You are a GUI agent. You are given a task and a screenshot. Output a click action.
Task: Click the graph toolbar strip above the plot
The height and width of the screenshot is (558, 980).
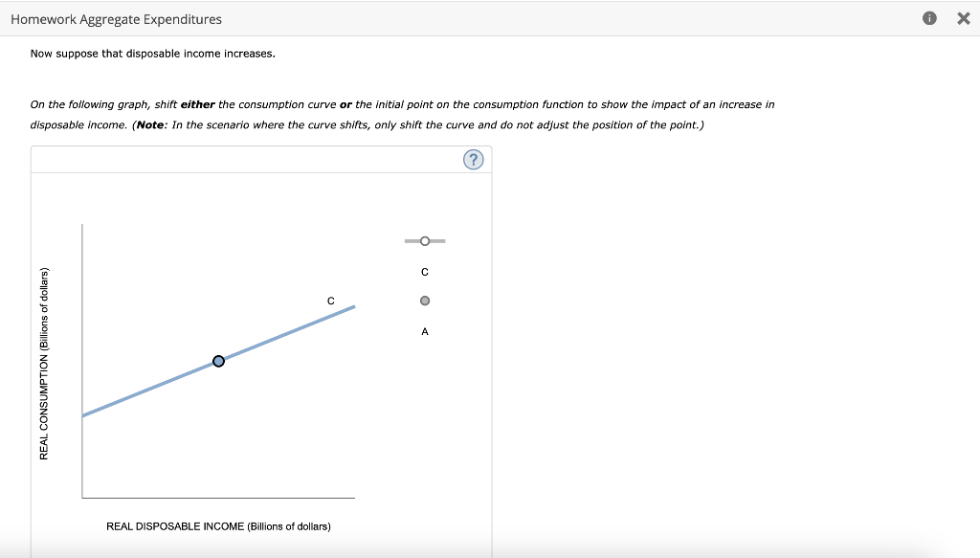pos(258,159)
